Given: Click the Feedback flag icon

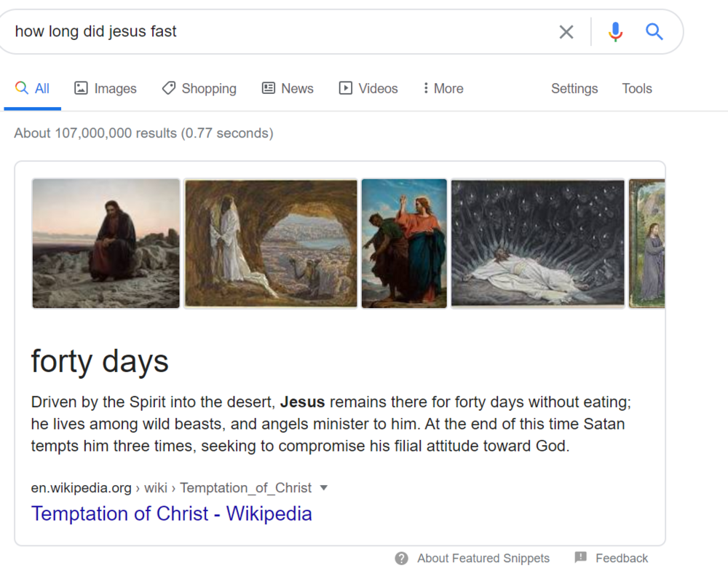Looking at the screenshot, I should click(580, 557).
